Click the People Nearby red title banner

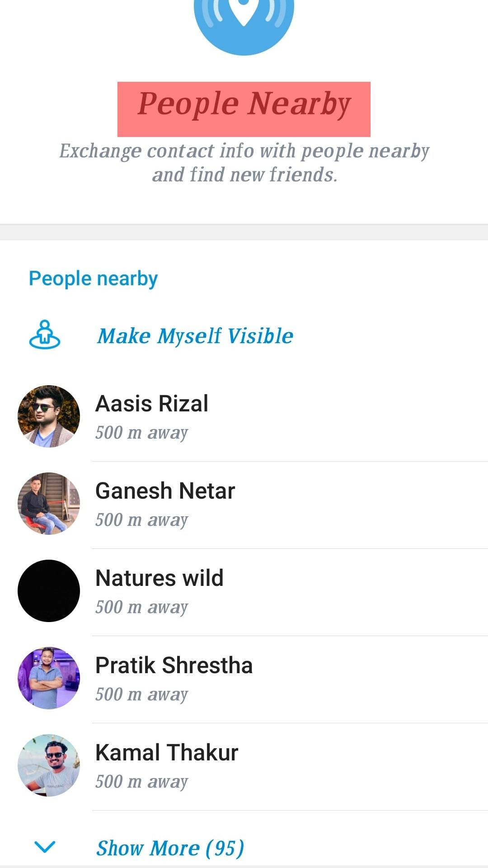click(x=244, y=109)
